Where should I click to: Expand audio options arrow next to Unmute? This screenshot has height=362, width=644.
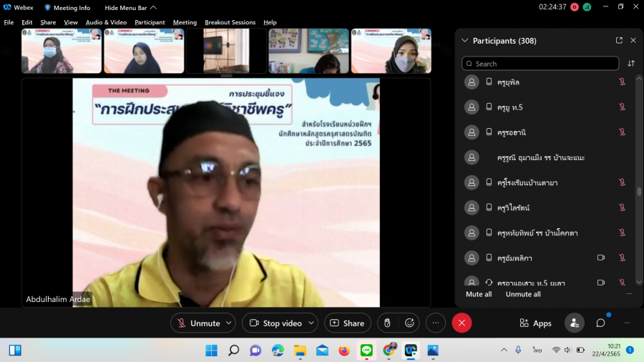[229, 323]
